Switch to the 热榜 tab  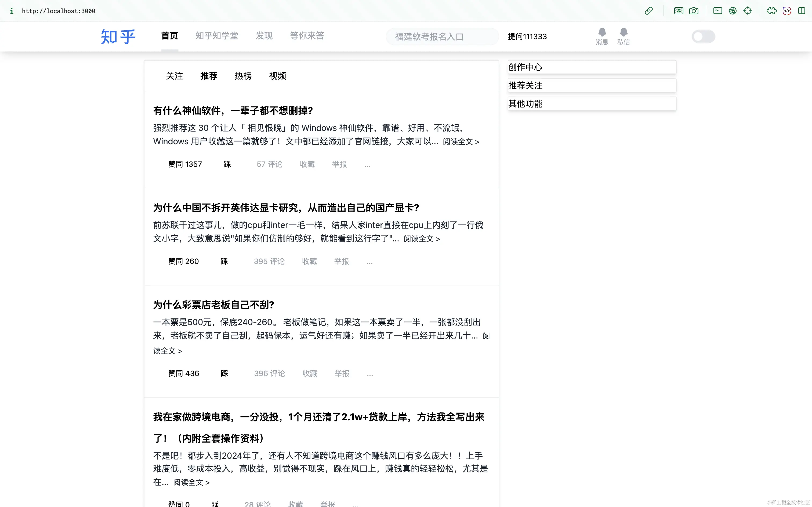tap(243, 76)
